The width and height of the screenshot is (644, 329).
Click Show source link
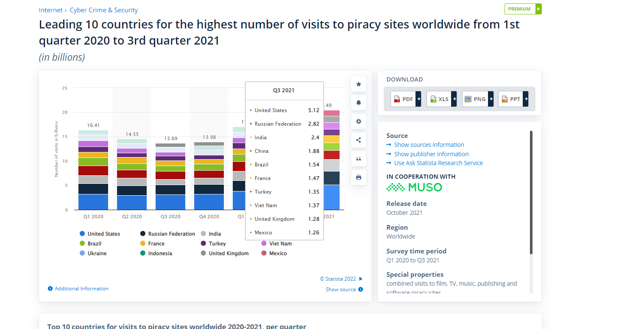(x=341, y=290)
